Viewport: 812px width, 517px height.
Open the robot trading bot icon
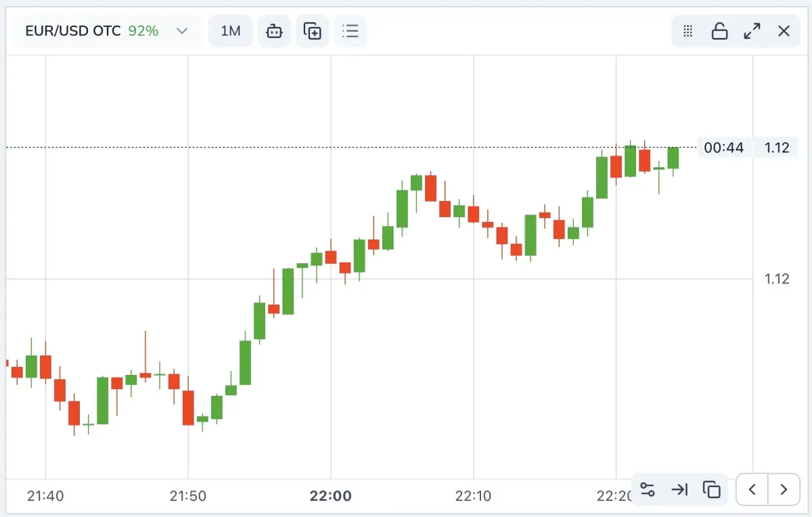[x=274, y=31]
